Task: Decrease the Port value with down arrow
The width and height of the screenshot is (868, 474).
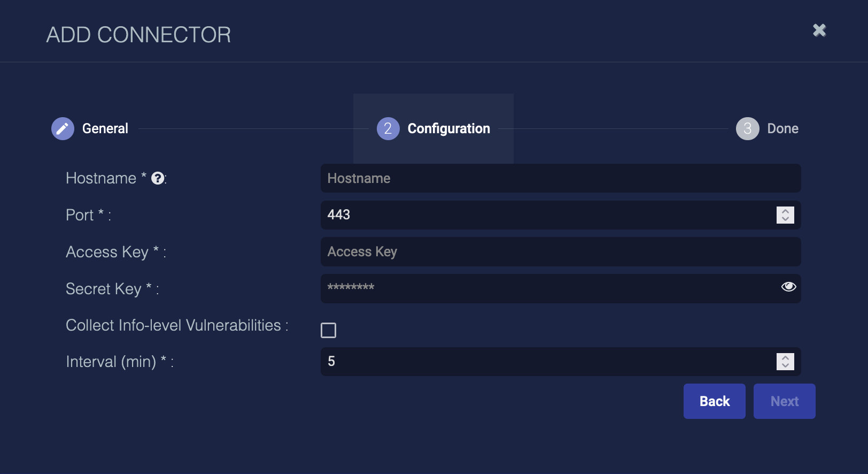Action: (x=785, y=219)
